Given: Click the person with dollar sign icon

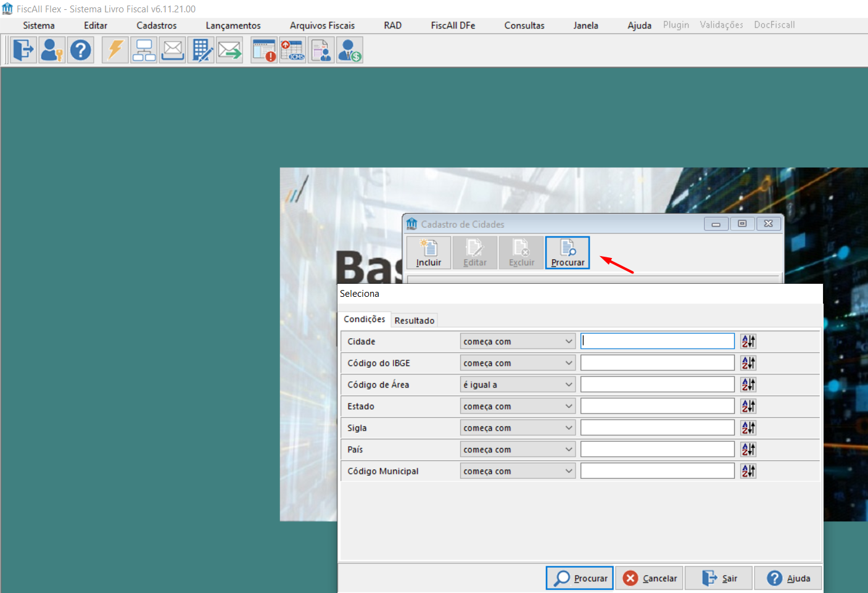Looking at the screenshot, I should (x=349, y=50).
